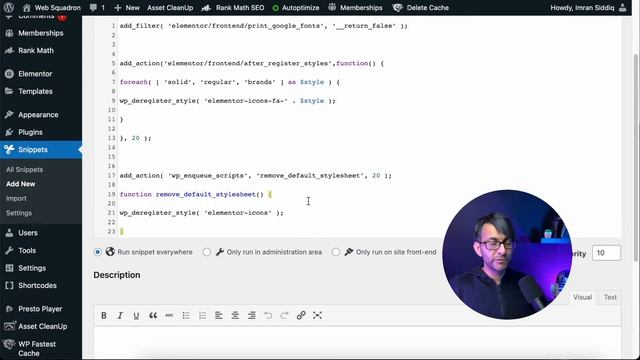Toggle bold in description editor
Screen dimensions: 640x360
(104, 315)
